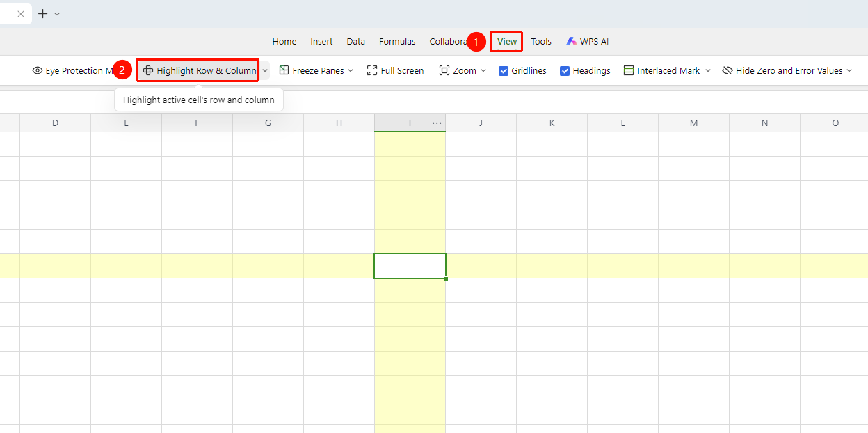Screen dimensions: 868x433
Task: Go to the Data tab
Action: click(356, 41)
